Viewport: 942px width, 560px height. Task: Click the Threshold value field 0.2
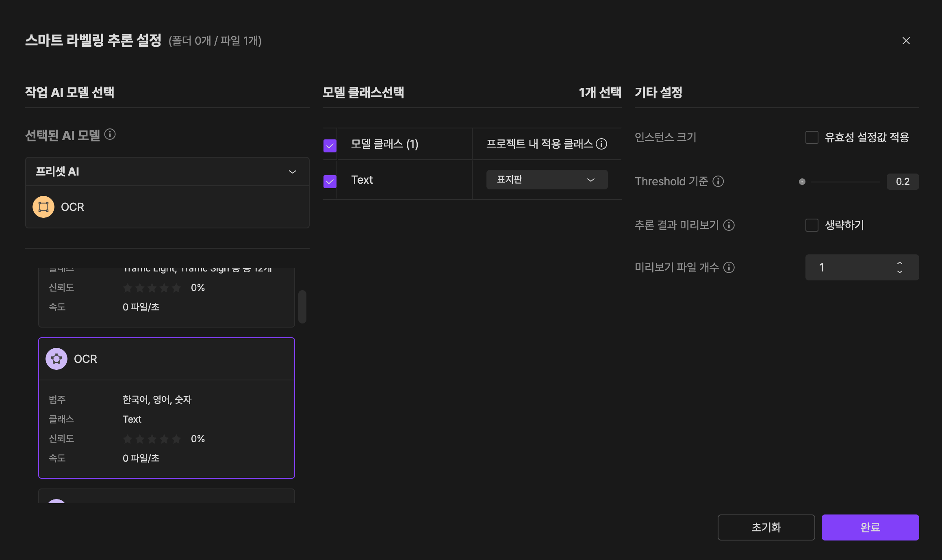click(903, 182)
